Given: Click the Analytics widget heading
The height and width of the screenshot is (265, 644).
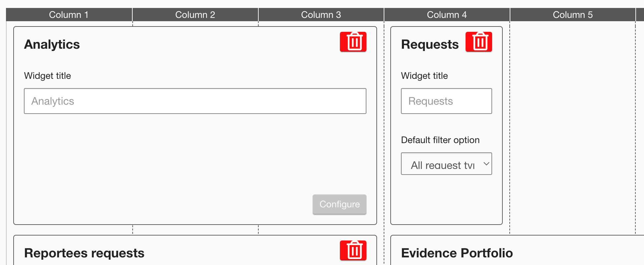Looking at the screenshot, I should coord(52,44).
